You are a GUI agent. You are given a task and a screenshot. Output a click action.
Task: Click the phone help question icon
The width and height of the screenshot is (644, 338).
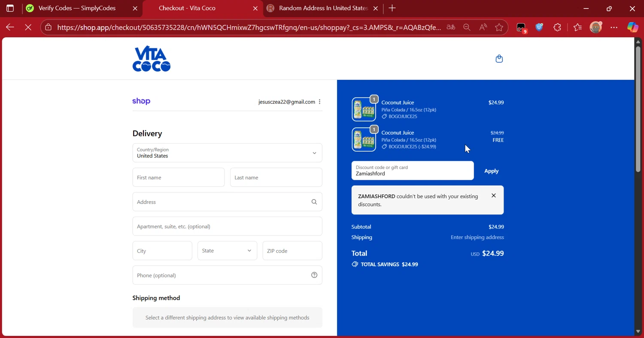(314, 275)
